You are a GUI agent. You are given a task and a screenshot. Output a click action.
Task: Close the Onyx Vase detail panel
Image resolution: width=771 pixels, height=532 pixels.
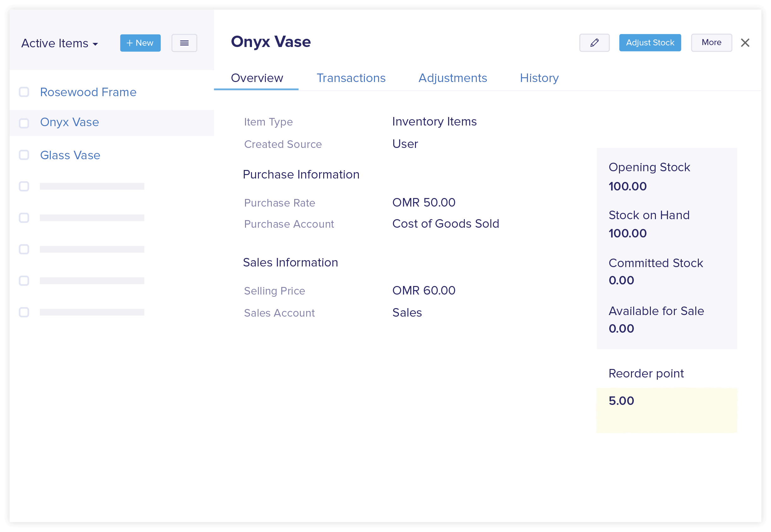pos(745,43)
